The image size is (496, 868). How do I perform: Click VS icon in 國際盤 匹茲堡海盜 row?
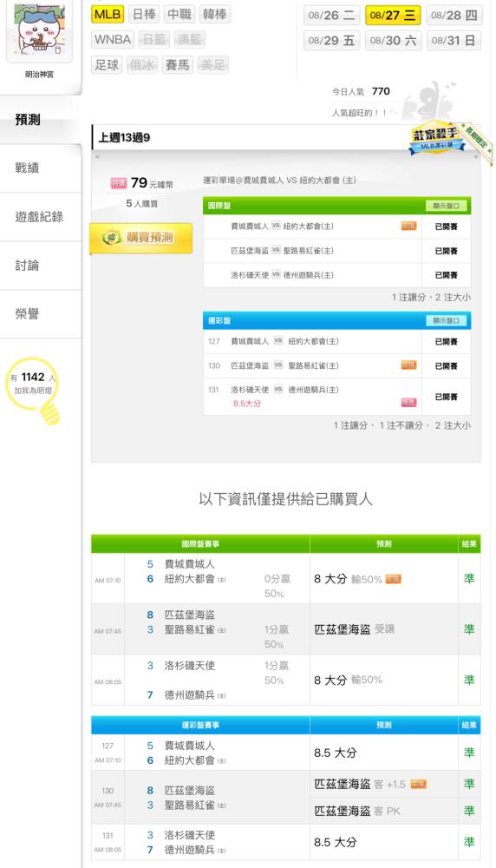(276, 250)
